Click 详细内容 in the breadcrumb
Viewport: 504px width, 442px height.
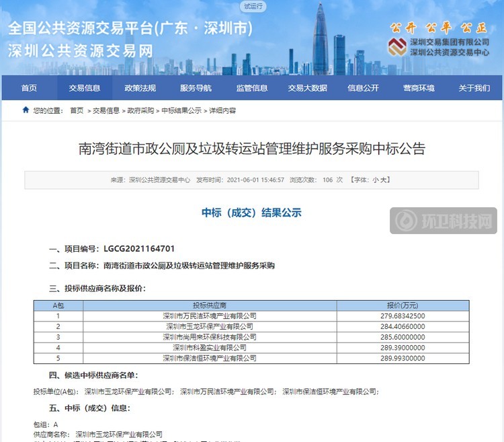click(x=222, y=110)
